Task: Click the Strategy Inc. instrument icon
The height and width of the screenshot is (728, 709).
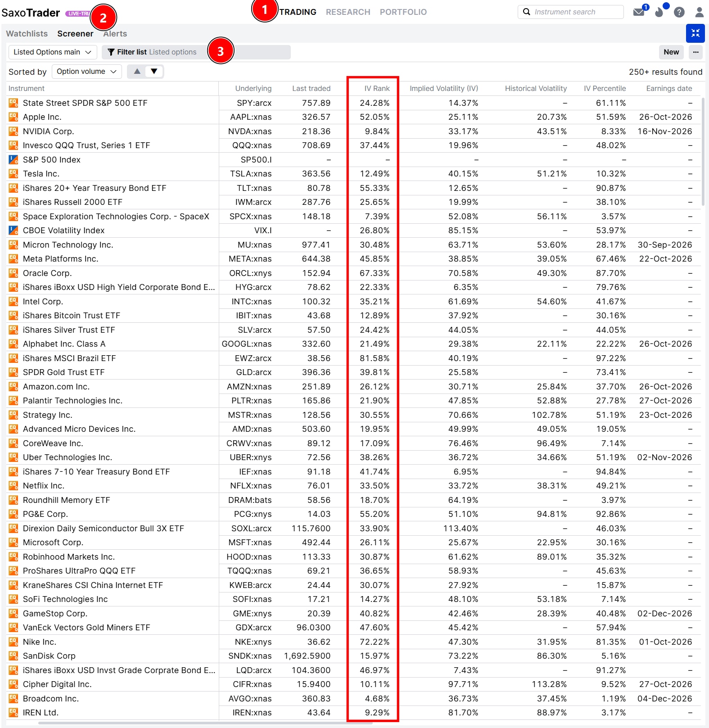Action: pyautogui.click(x=14, y=415)
